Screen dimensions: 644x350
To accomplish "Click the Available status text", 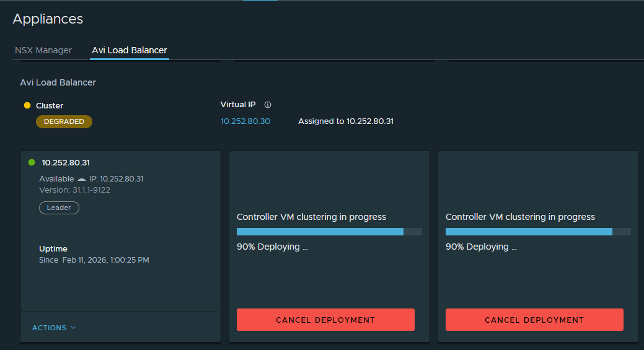I will [56, 179].
